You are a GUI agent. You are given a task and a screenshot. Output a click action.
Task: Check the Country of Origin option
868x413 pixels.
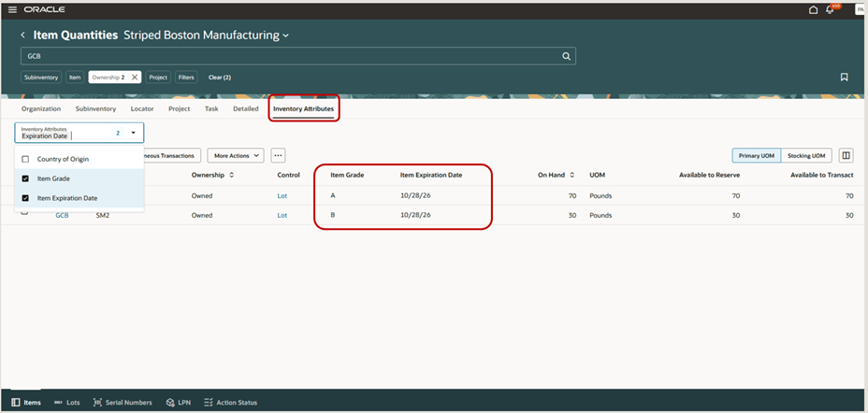tap(25, 159)
